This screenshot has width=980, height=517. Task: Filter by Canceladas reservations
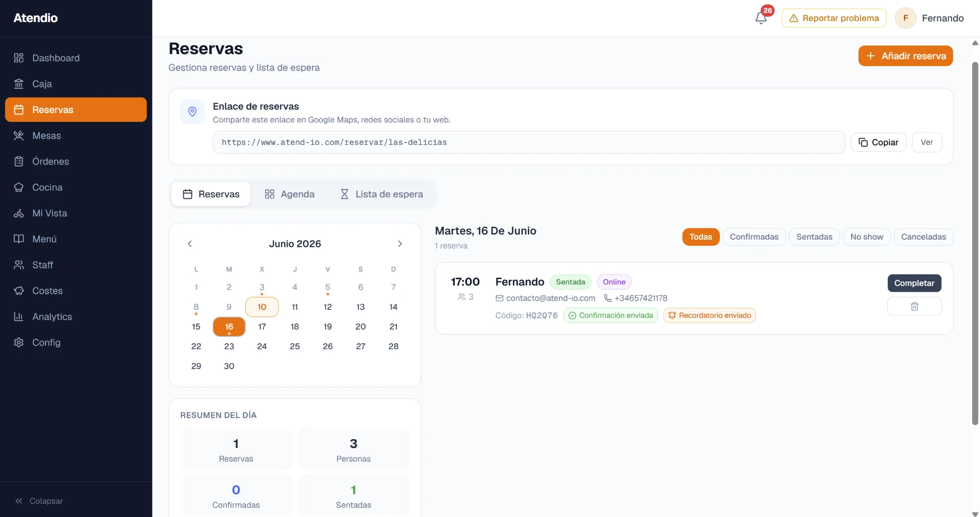point(924,237)
